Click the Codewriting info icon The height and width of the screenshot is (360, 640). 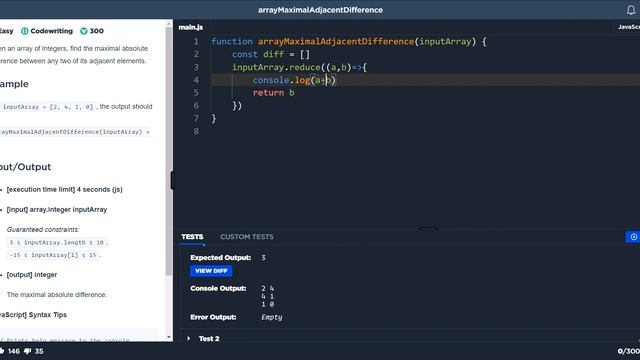tap(24, 31)
